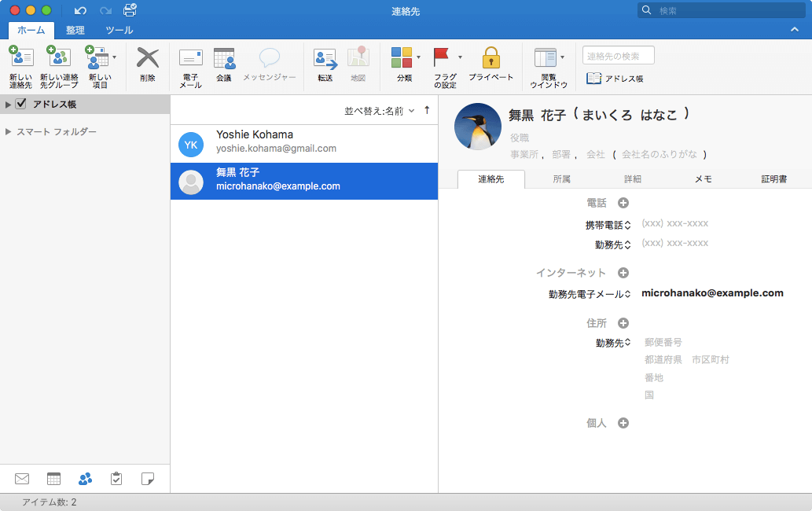Toggle the 閲覧ウィンドウ reading pane icon

[546, 57]
